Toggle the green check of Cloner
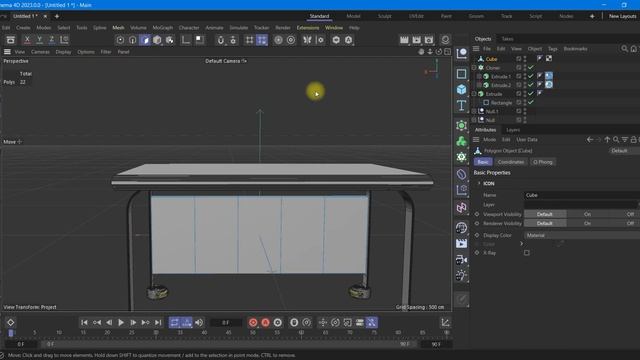 (x=531, y=68)
